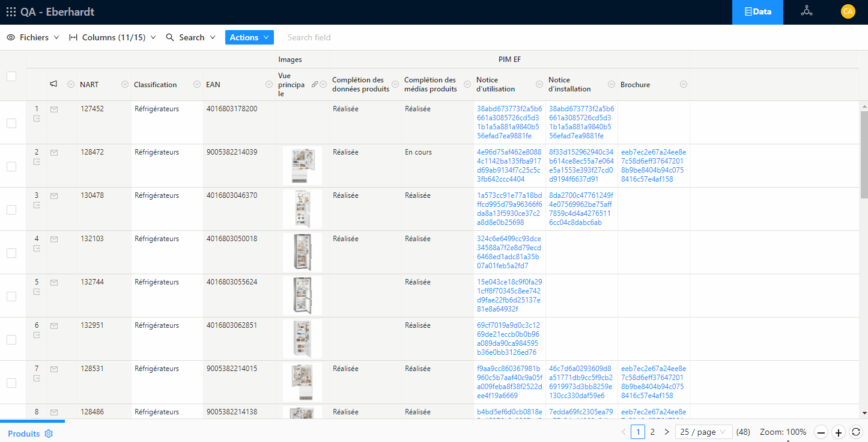Click the zoom out minus button
Viewport: 868px width, 442px height.
click(821, 432)
